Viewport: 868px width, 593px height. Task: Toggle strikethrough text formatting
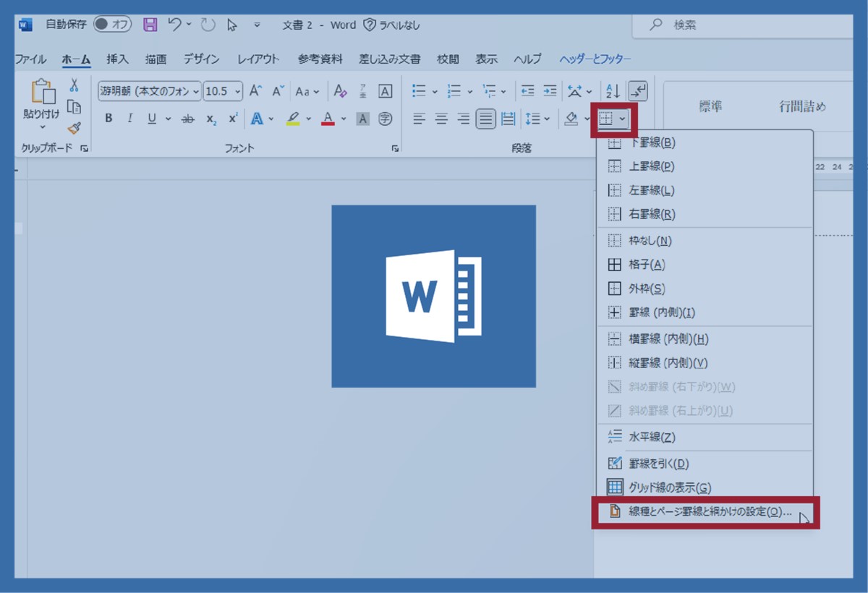point(187,119)
